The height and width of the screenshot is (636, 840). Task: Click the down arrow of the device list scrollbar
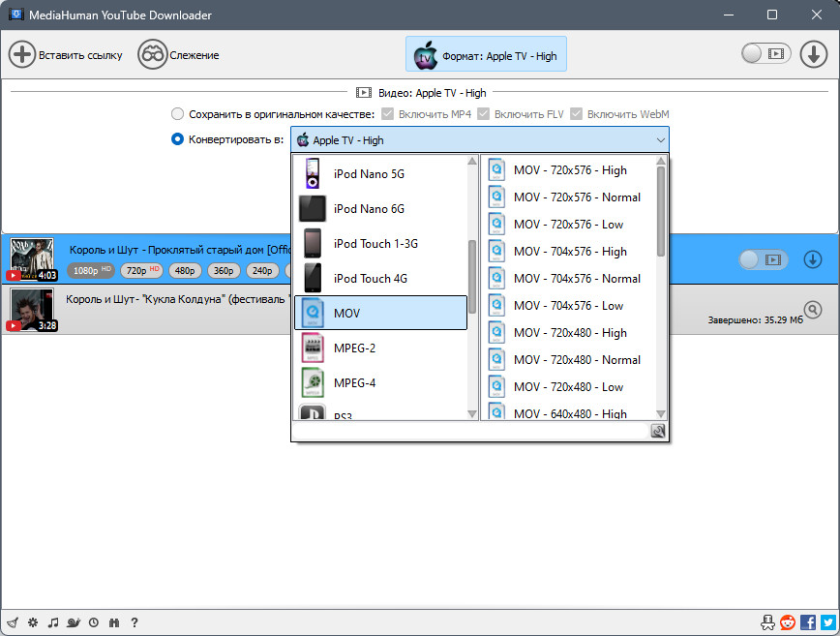click(x=472, y=413)
